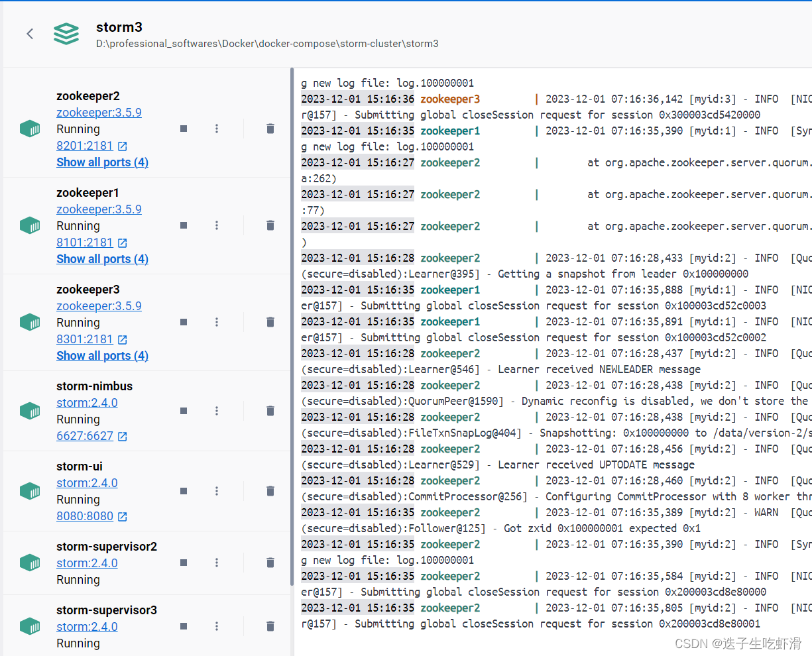Stop the storm-nimbus container
The width and height of the screenshot is (812, 656).
[183, 411]
